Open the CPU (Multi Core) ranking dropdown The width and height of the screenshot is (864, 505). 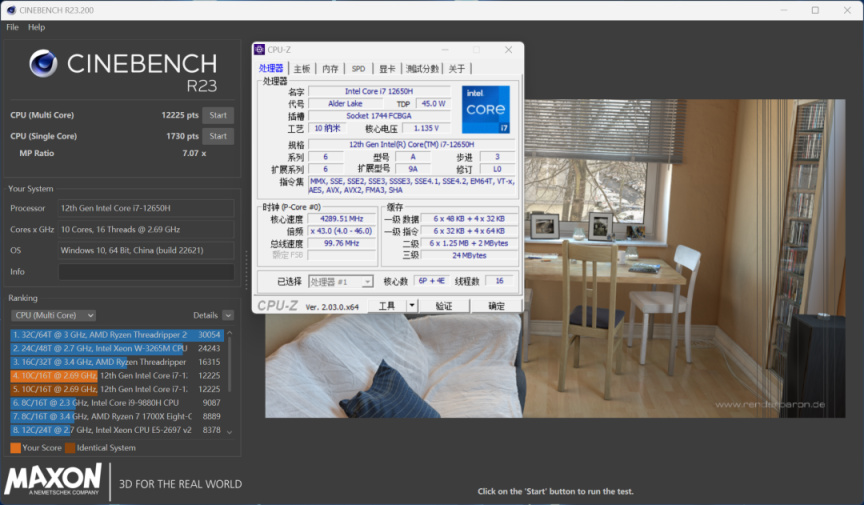click(53, 315)
